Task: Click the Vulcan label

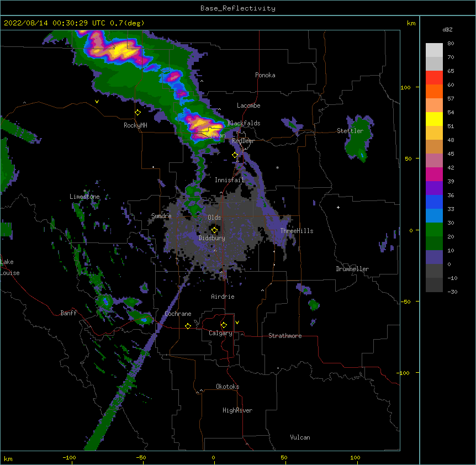Action: coord(300,437)
